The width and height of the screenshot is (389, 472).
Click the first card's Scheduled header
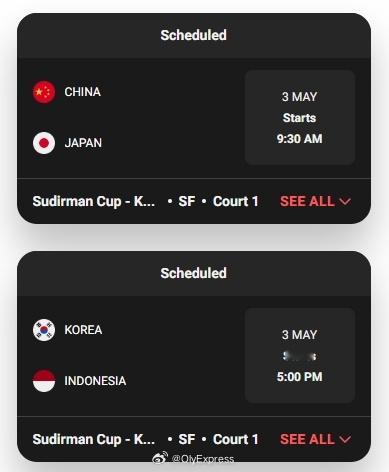pyautogui.click(x=194, y=35)
